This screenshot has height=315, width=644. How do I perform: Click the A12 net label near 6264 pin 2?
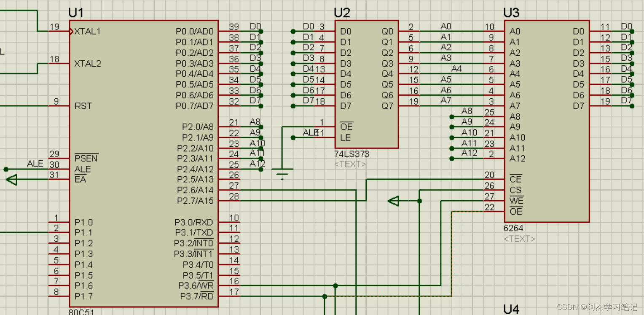point(469,153)
